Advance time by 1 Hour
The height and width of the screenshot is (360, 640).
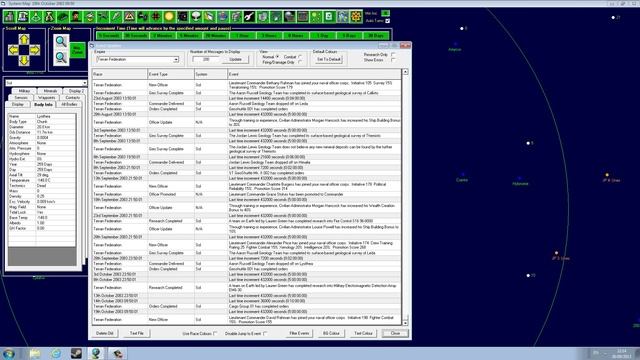coord(242,36)
